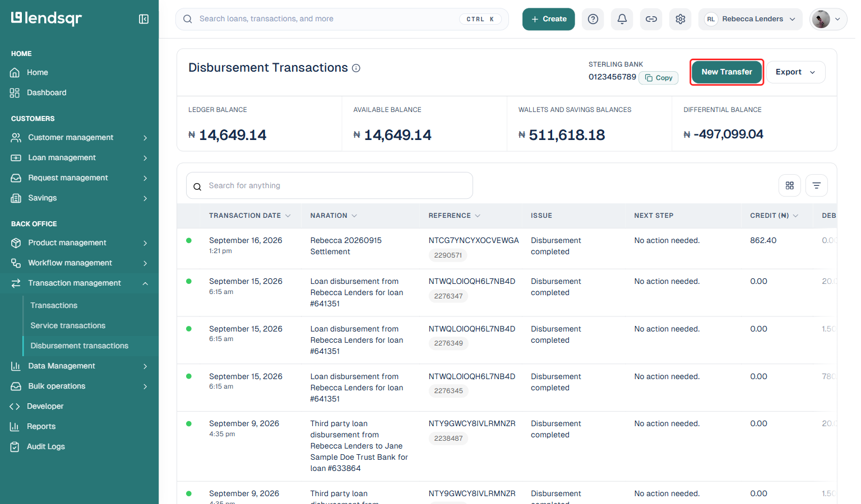Click the Request management inbox icon

tap(16, 178)
